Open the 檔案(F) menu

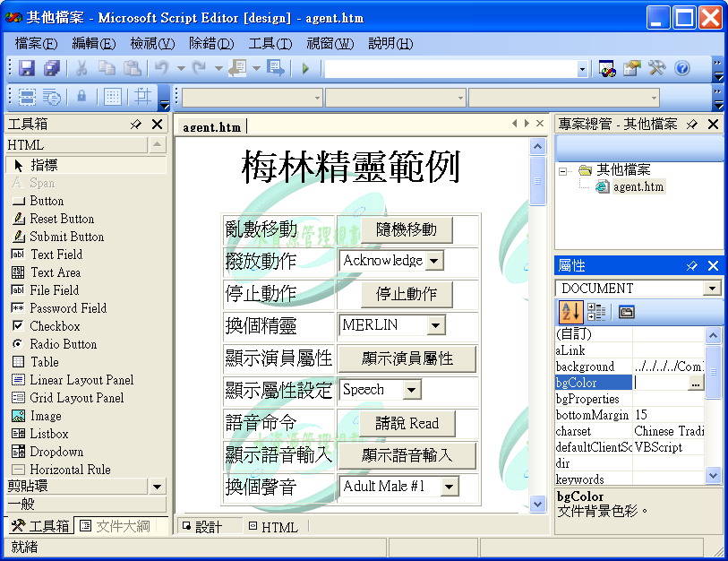coord(36,44)
